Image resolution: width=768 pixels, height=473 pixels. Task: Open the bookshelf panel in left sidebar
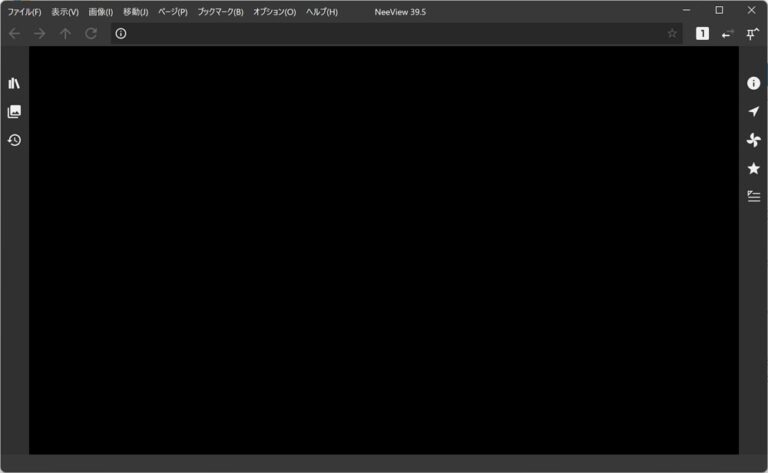click(x=14, y=83)
